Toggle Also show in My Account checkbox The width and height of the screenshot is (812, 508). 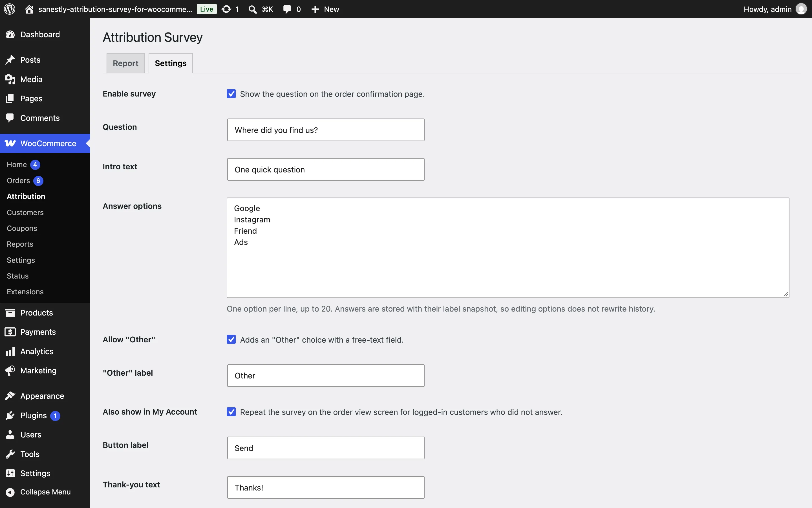pos(231,412)
